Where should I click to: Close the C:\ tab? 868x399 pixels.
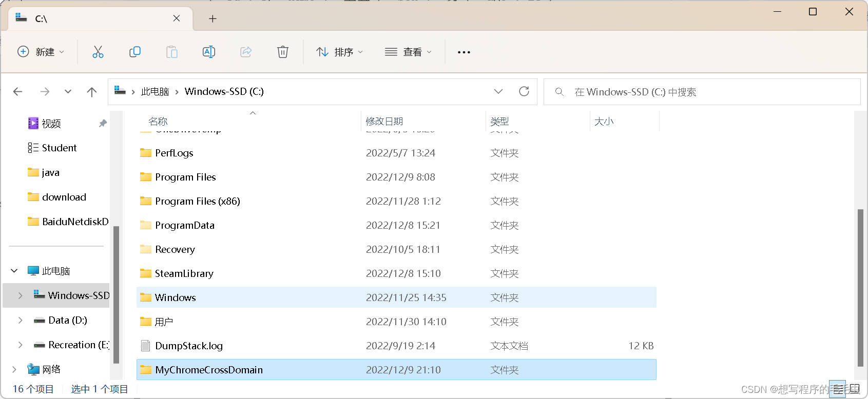(177, 18)
